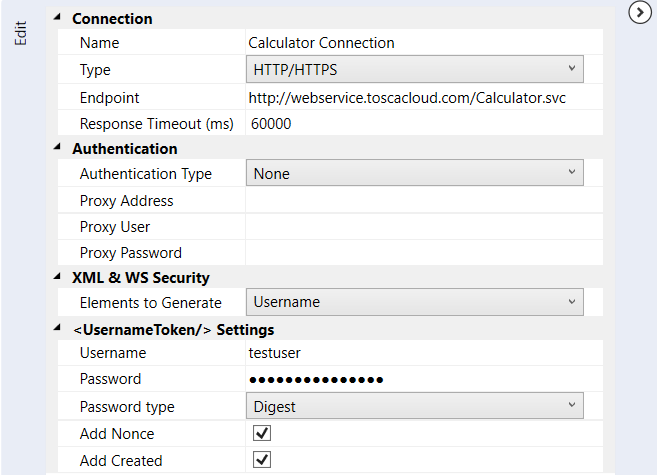Collapse the Authentication section
The height and width of the screenshot is (475, 657).
click(x=56, y=148)
